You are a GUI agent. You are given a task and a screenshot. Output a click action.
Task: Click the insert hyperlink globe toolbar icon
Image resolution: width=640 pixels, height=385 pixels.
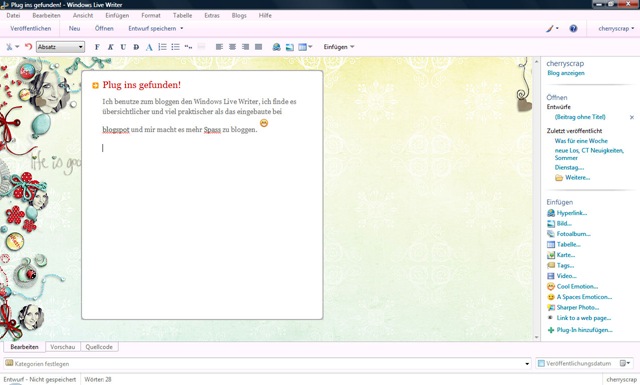coord(276,47)
